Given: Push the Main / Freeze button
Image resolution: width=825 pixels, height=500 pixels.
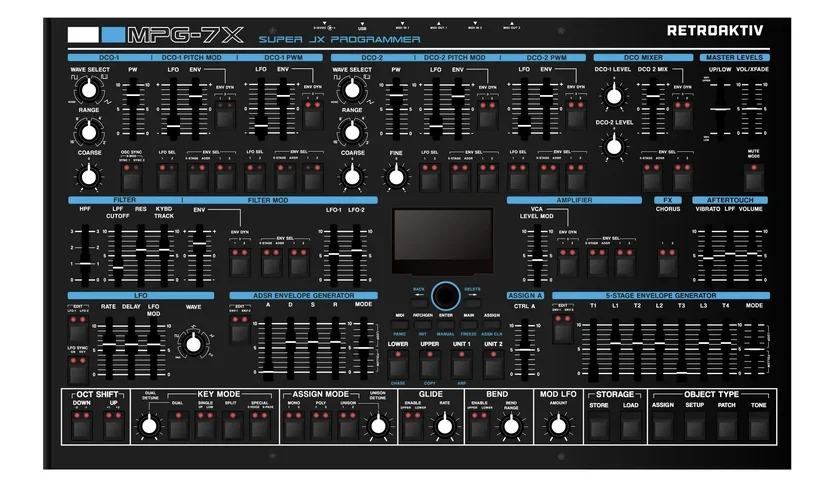Looking at the screenshot, I should click(468, 325).
